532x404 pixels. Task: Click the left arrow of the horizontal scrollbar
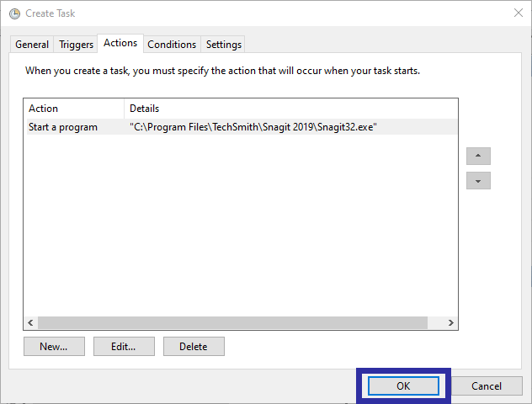click(30, 322)
